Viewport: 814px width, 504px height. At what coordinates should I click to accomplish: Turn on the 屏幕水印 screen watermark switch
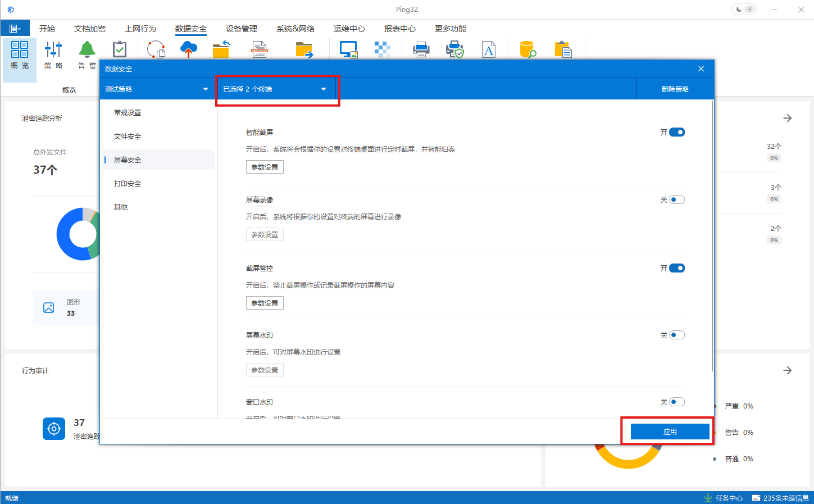tap(677, 334)
